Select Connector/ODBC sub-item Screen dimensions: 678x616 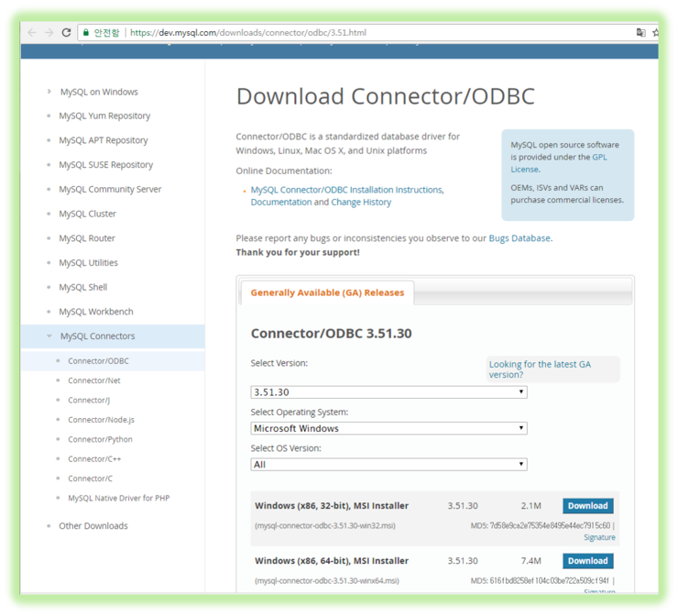(98, 361)
